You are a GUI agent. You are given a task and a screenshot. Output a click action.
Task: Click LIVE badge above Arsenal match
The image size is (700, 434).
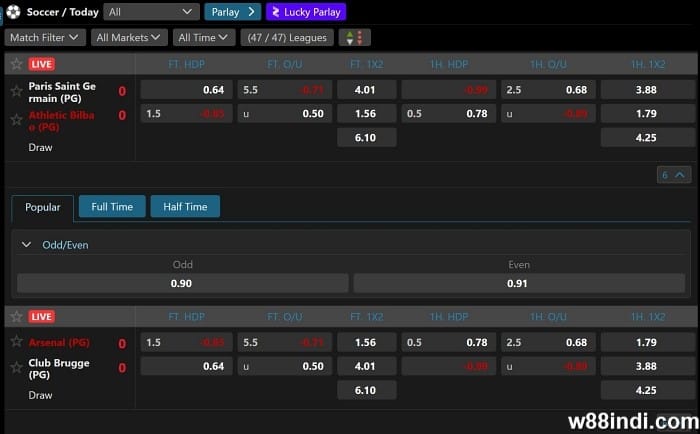point(42,317)
